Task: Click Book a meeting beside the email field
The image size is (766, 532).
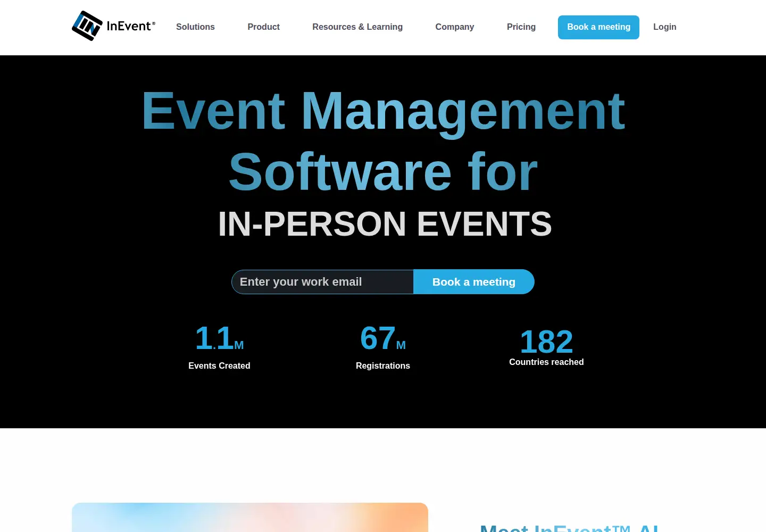Action: pyautogui.click(x=474, y=282)
